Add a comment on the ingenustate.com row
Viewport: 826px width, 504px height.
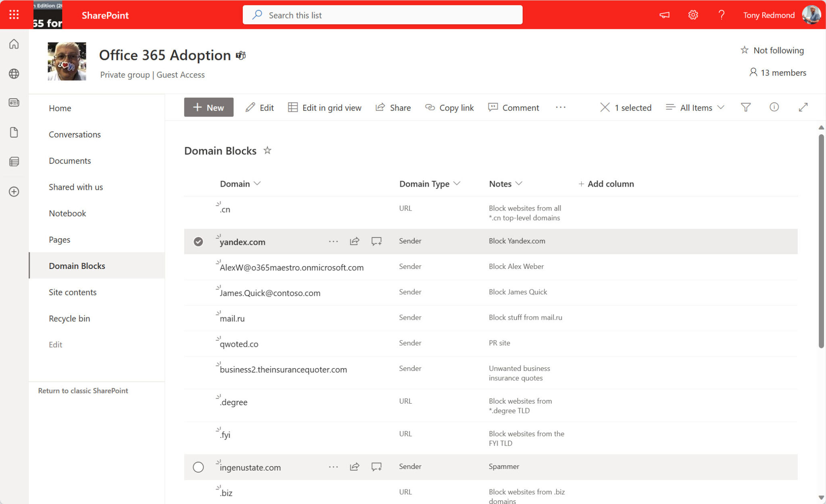pyautogui.click(x=376, y=467)
